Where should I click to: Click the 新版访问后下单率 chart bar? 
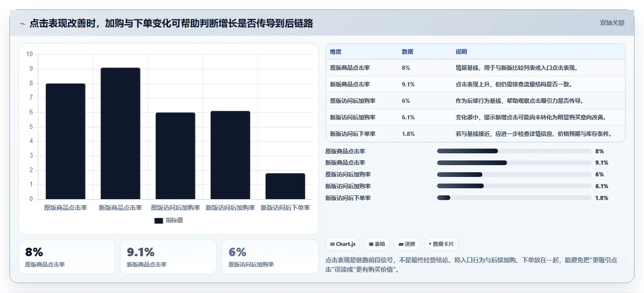285,186
